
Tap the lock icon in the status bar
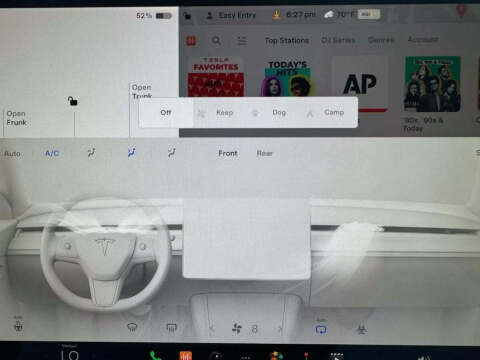pos(187,15)
